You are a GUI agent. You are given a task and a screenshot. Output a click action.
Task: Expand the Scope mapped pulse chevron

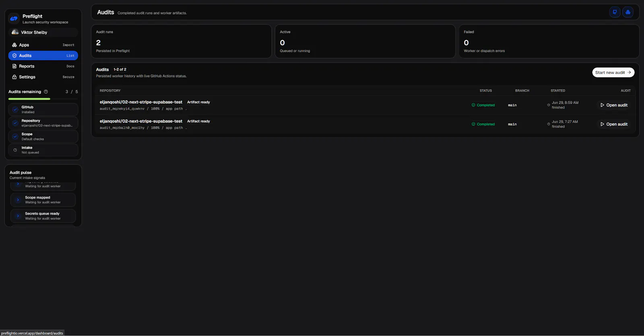18,200
